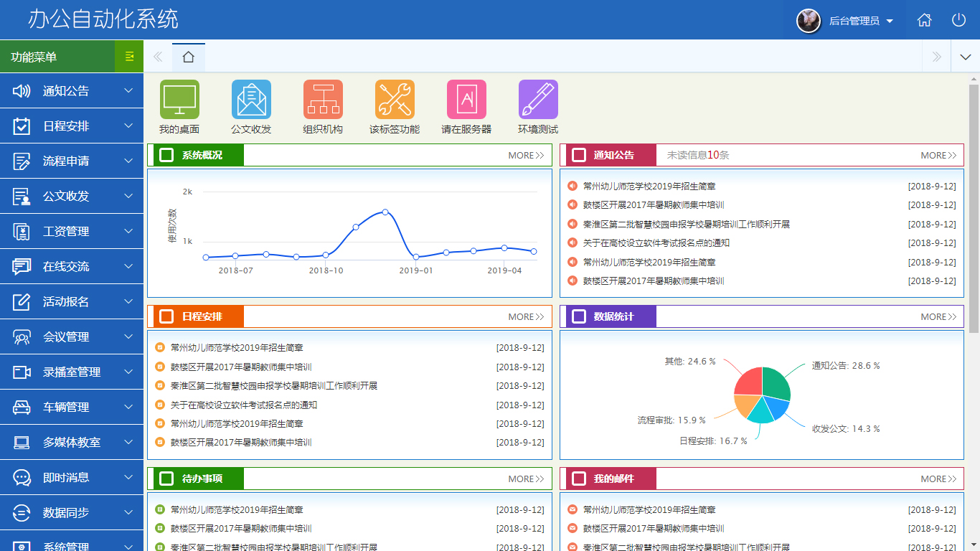The height and width of the screenshot is (551, 980).
Task: Click the home icon in top header
Action: pos(924,20)
